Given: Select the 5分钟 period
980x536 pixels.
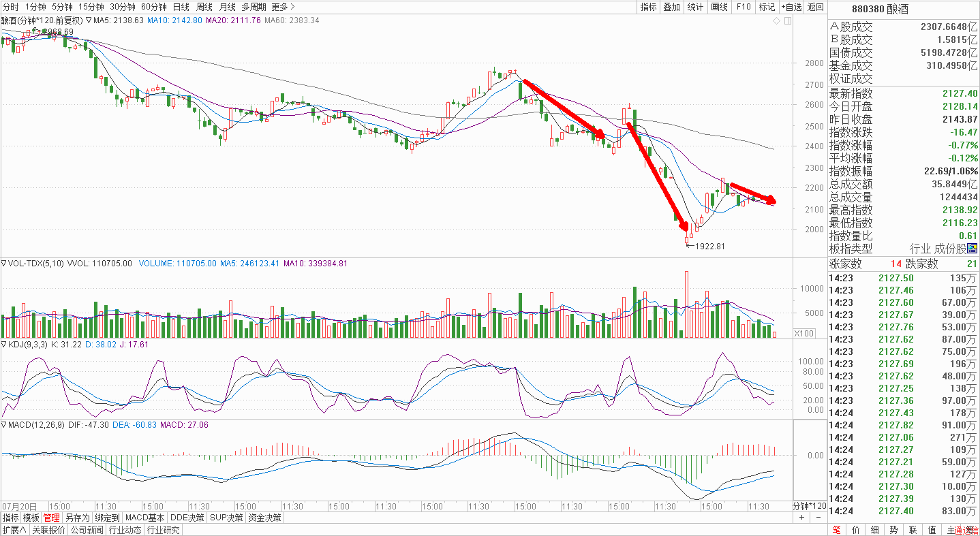Looking at the screenshot, I should (x=62, y=7).
